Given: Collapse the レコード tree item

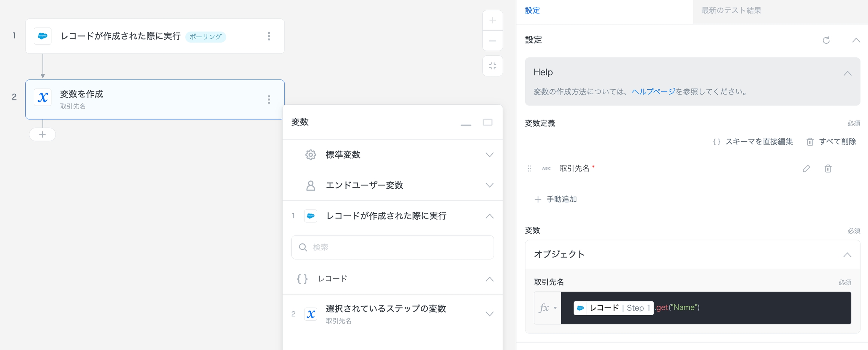Looking at the screenshot, I should tap(489, 279).
